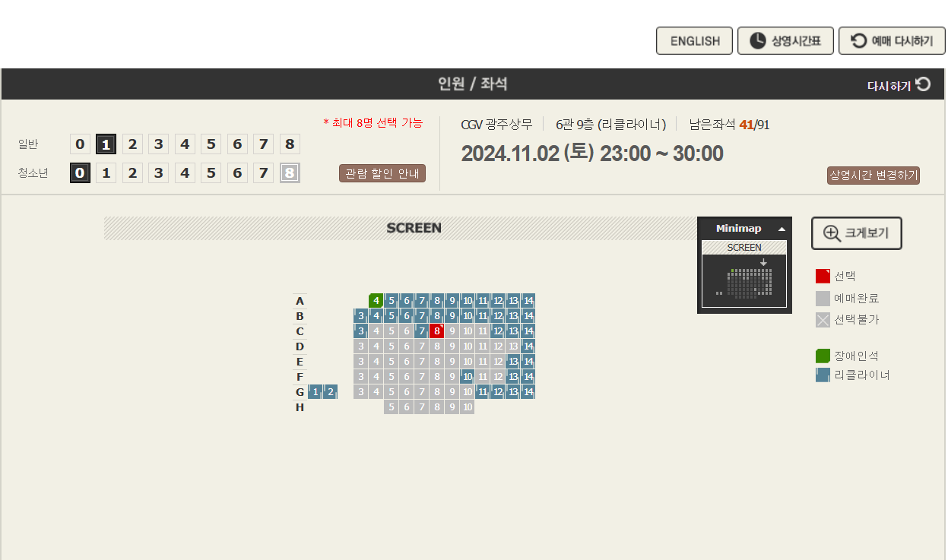
Task: Pick recliner seat C7
Action: pos(421,331)
